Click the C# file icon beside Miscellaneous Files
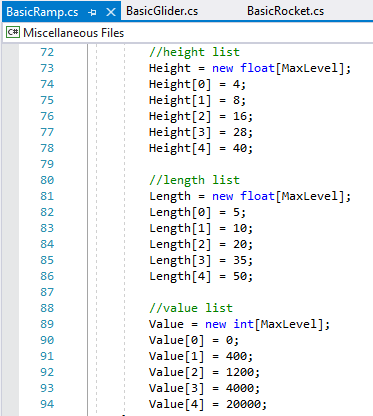 tap(13, 32)
